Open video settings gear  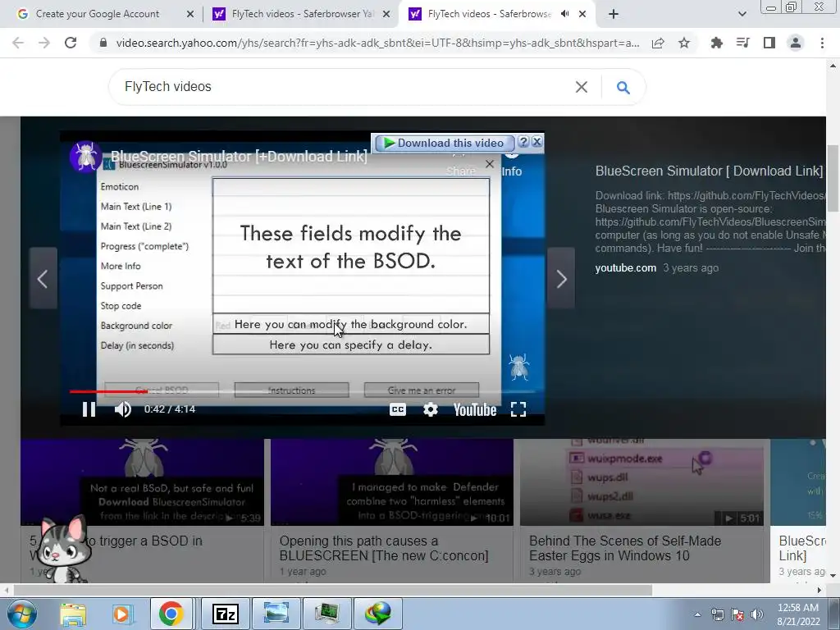click(431, 410)
